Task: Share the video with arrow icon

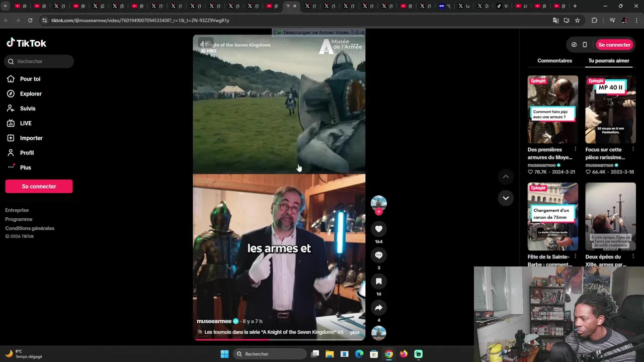Action: 379,307
